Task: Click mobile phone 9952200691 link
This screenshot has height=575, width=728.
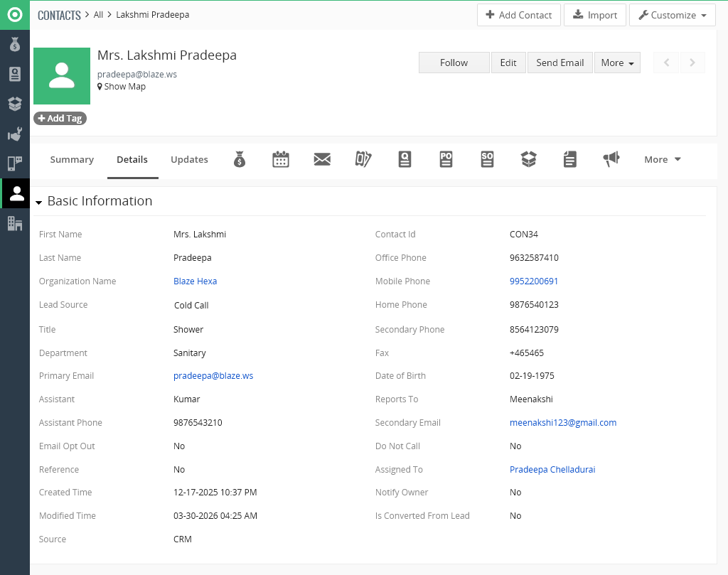Action: tap(533, 281)
